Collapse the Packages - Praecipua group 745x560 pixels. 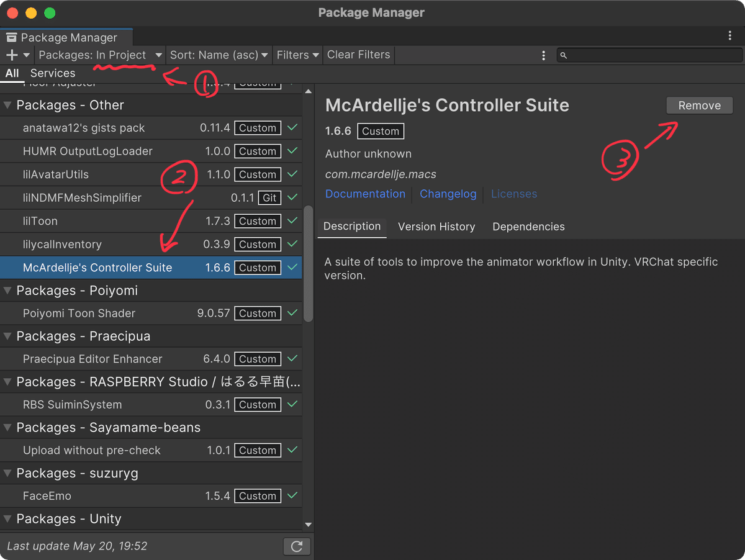tap(8, 336)
